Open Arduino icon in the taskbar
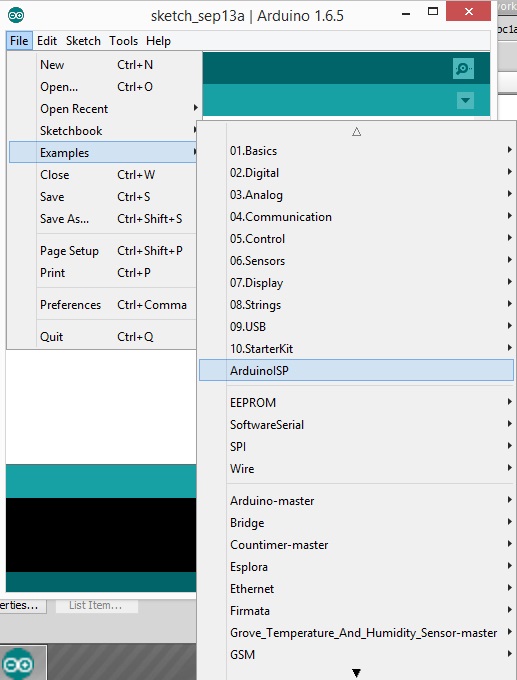The height and width of the screenshot is (680, 517). coord(18,664)
